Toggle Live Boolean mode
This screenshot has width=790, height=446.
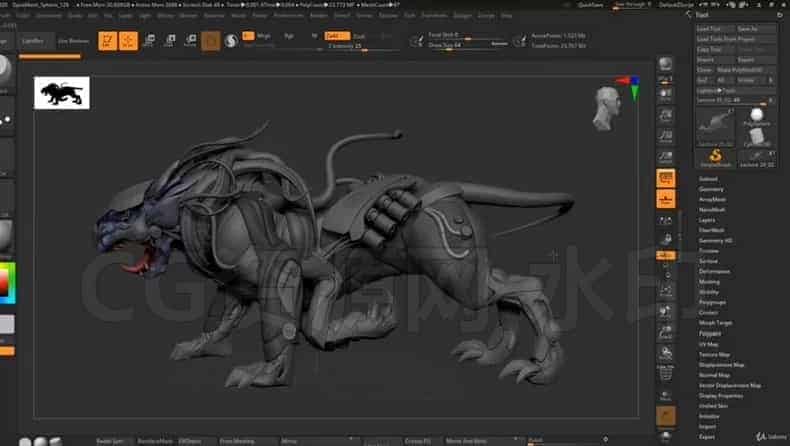73,41
